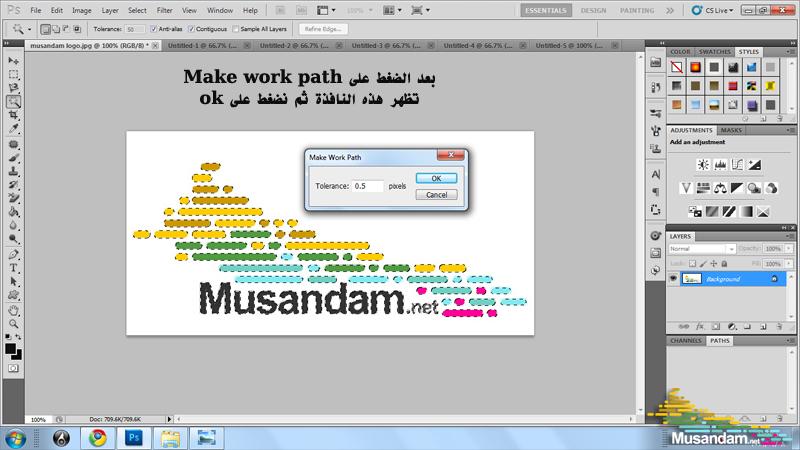Click the layer style fx icon
The height and width of the screenshot is (450, 800).
tap(700, 327)
